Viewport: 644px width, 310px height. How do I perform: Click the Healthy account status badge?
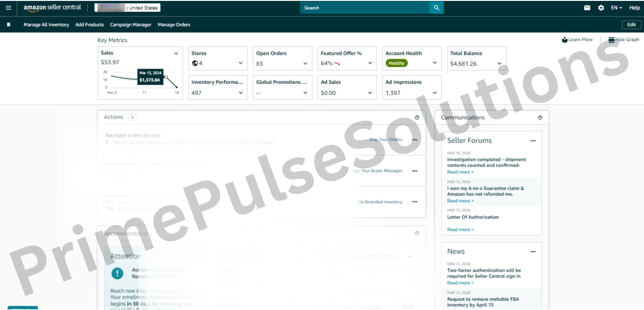396,63
